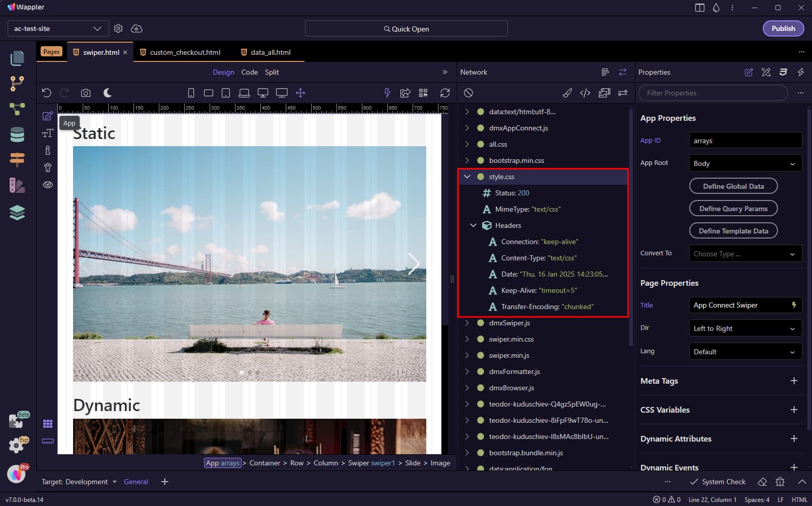Switch to Code view
Screen dimensions: 812x506
(x=249, y=72)
